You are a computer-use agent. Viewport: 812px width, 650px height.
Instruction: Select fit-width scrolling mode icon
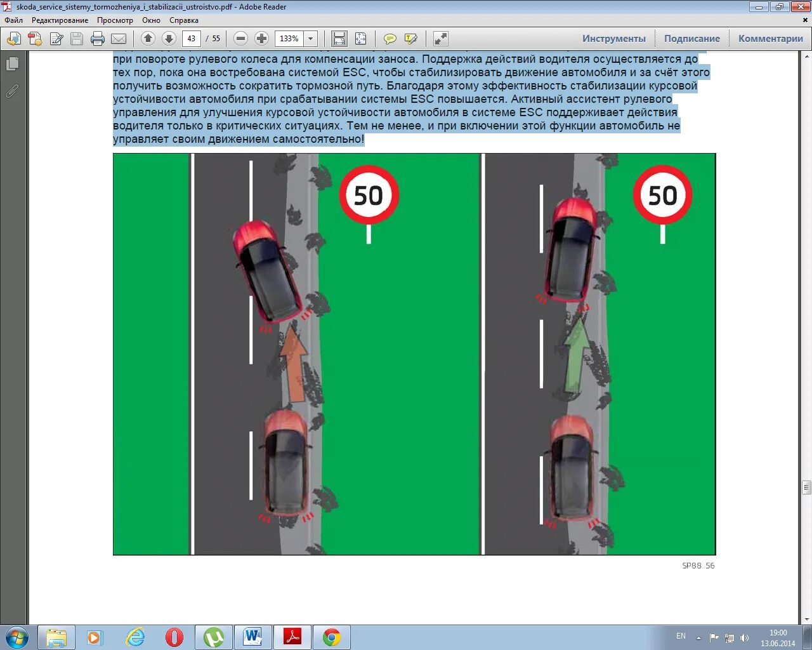[339, 39]
